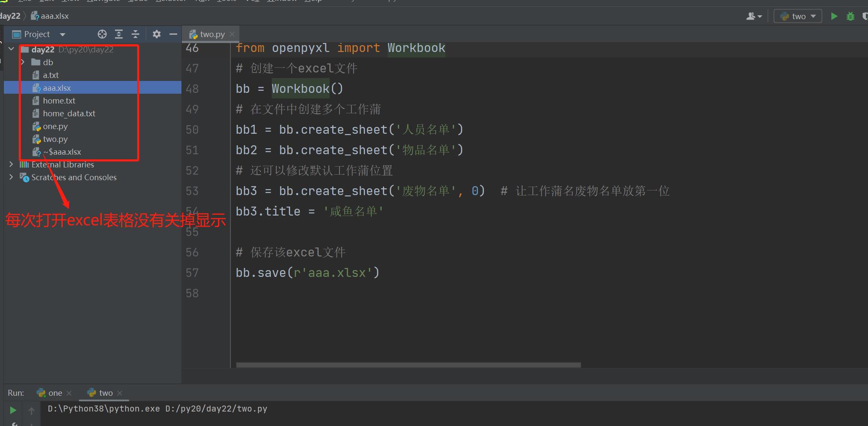Click on 'from openpyxl import Workbook' line
The width and height of the screenshot is (868, 426).
coord(340,48)
